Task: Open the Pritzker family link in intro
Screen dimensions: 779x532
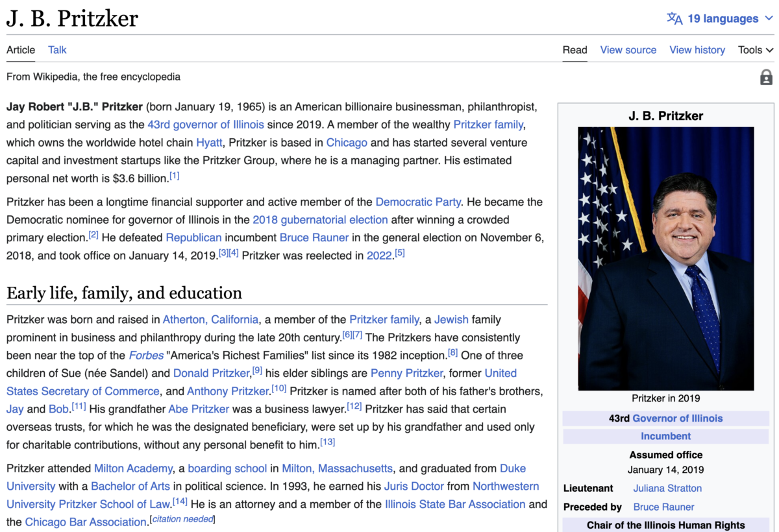Action: pos(488,125)
